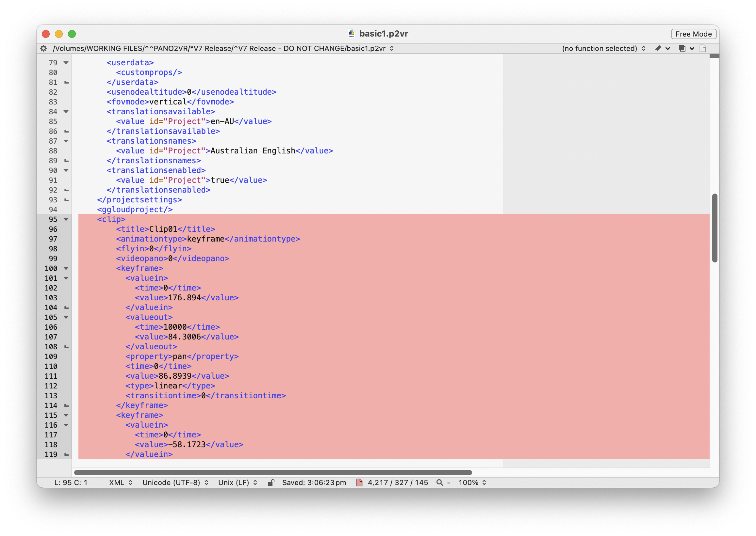The width and height of the screenshot is (756, 536).
Task: Click the transitiontime tag on line 113
Action: [163, 396]
